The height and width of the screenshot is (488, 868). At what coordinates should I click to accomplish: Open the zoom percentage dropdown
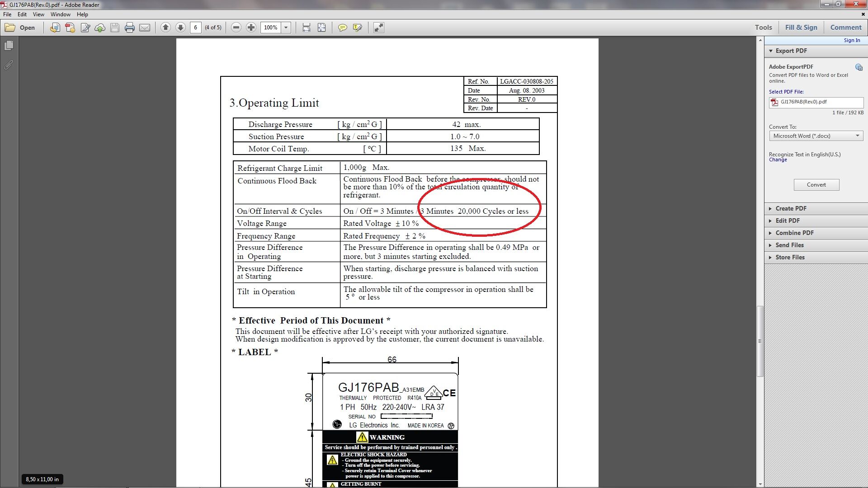[286, 28]
